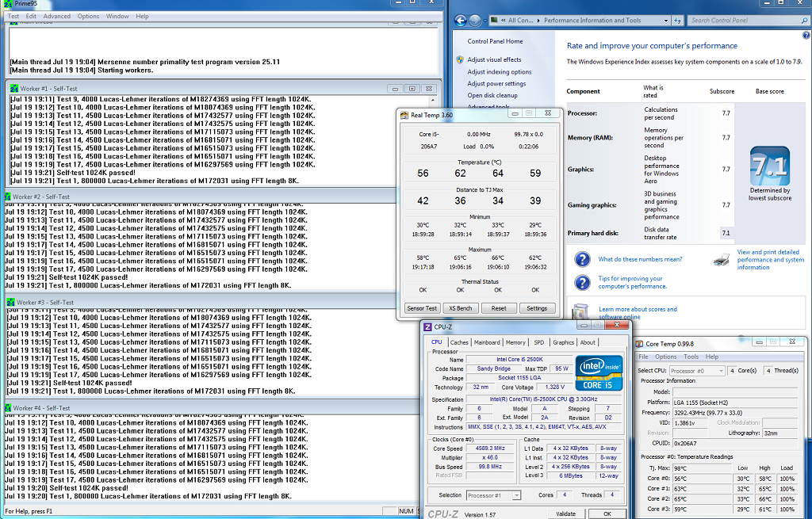Click the Prime95 application title icon
Viewport: 812px width, 519px height.
pos(8,4)
